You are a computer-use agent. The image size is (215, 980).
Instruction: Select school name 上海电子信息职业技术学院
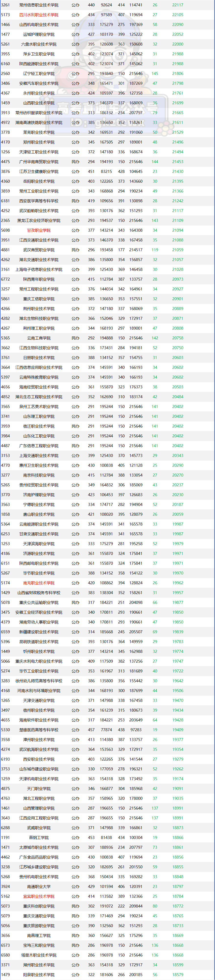39,269
